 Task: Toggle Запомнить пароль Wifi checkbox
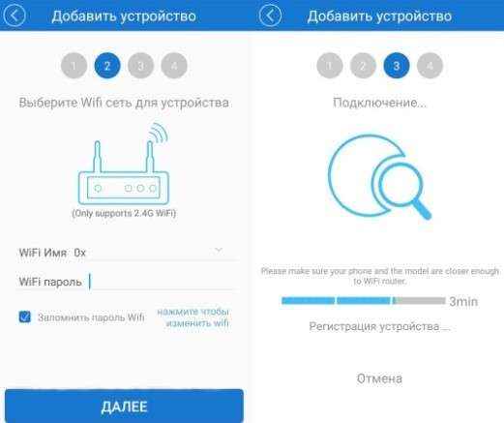pos(25,317)
